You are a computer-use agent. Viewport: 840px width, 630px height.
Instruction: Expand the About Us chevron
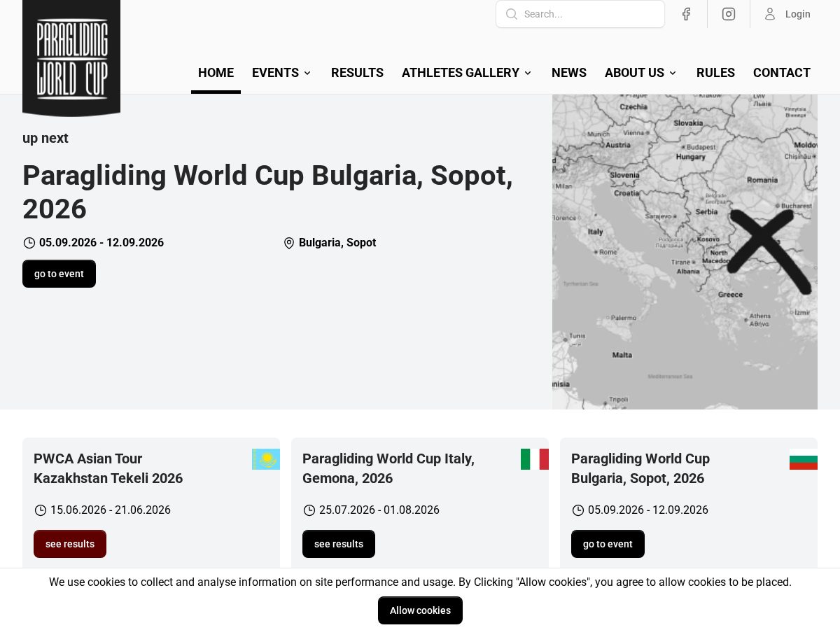click(x=673, y=73)
